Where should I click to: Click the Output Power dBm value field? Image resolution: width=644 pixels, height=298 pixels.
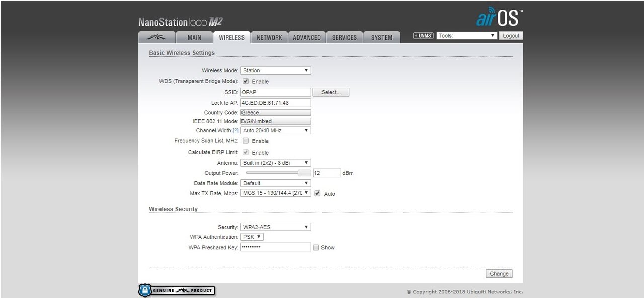(327, 173)
